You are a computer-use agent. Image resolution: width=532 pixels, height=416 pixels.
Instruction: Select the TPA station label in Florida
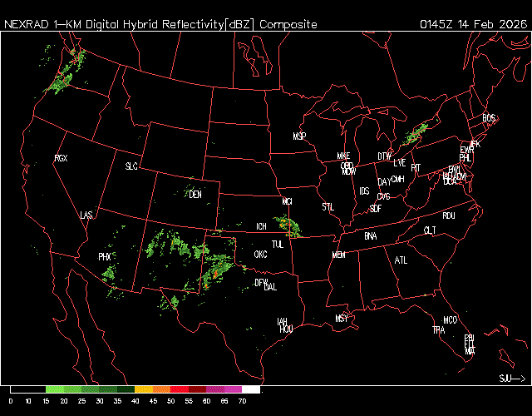coord(438,330)
